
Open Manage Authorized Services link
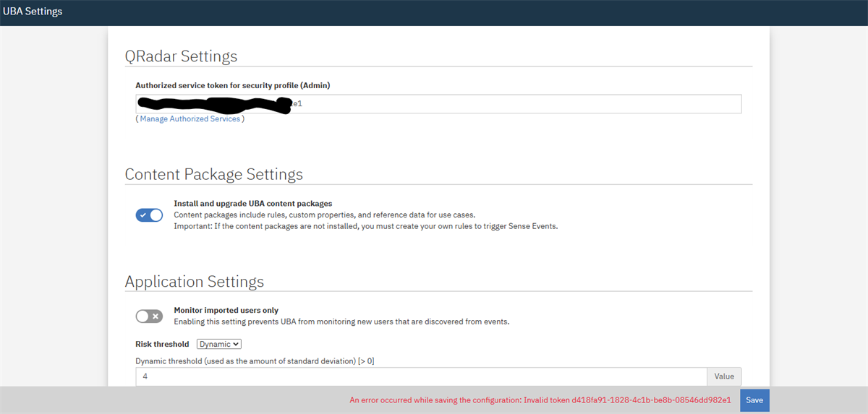pyautogui.click(x=190, y=118)
